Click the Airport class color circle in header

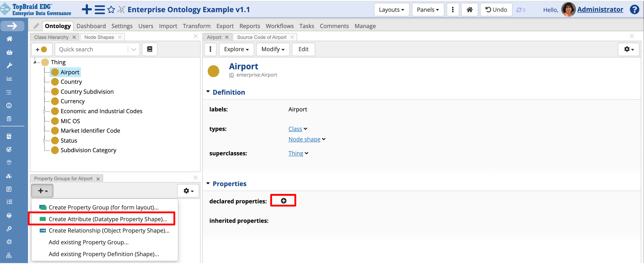click(213, 71)
